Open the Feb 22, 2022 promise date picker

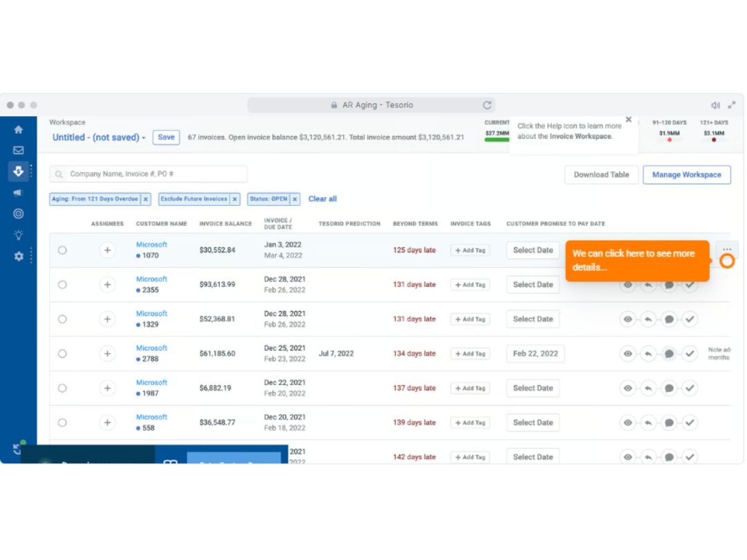pos(535,353)
